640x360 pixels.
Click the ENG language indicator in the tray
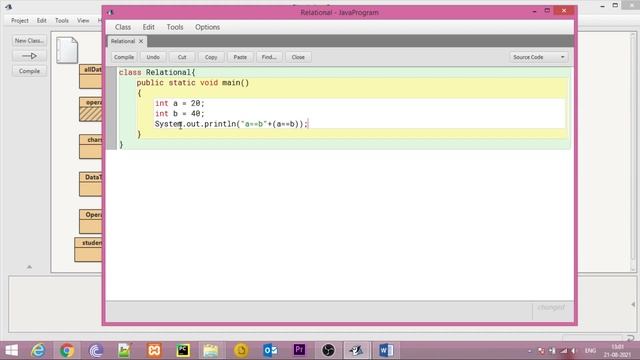click(x=590, y=351)
